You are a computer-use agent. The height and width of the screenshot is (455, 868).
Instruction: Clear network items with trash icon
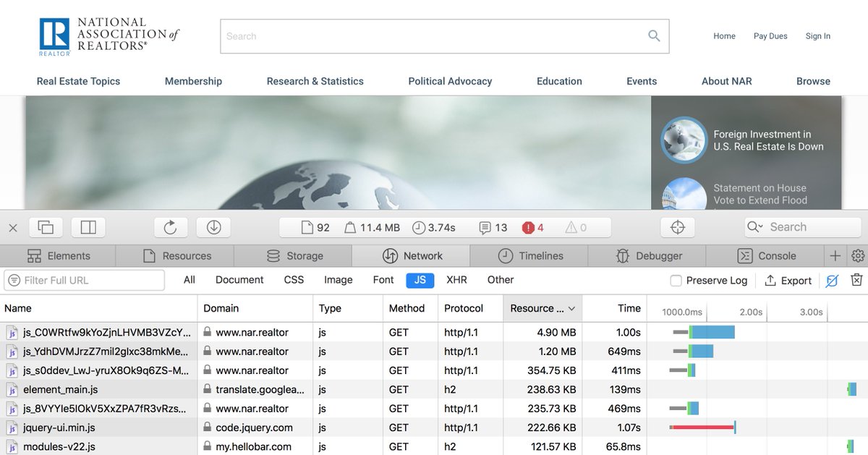point(856,280)
